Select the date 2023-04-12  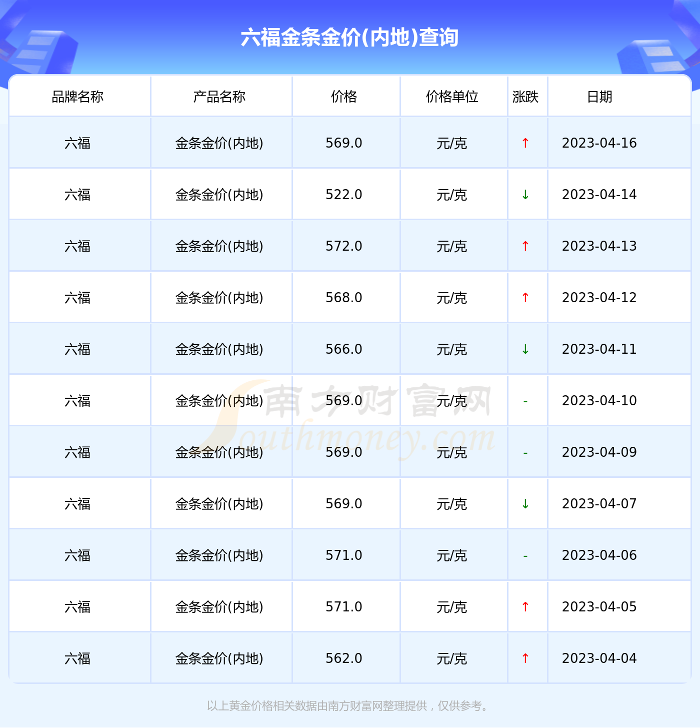[x=599, y=298]
